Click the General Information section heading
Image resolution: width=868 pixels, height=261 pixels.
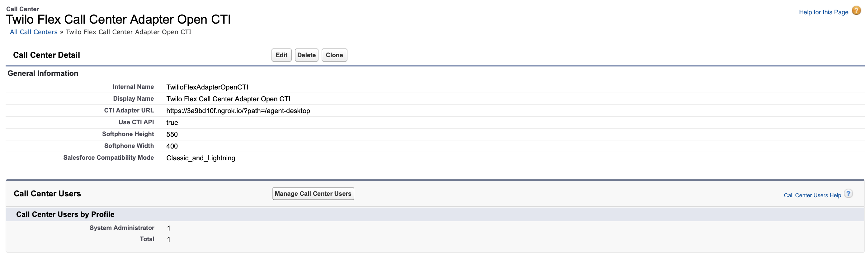(43, 73)
